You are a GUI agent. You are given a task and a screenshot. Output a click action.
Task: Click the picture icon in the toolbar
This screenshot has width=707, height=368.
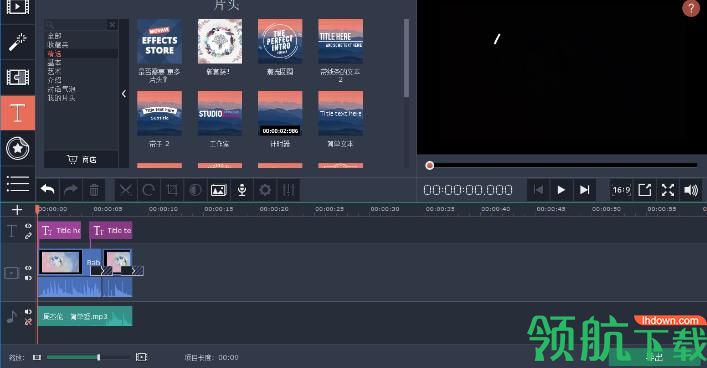(218, 190)
